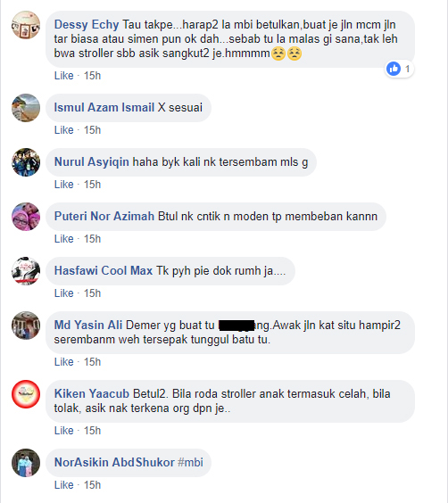Open NorAsikin AbdShukor's profile photo
This screenshot has height=503, width=448.
pos(26,463)
